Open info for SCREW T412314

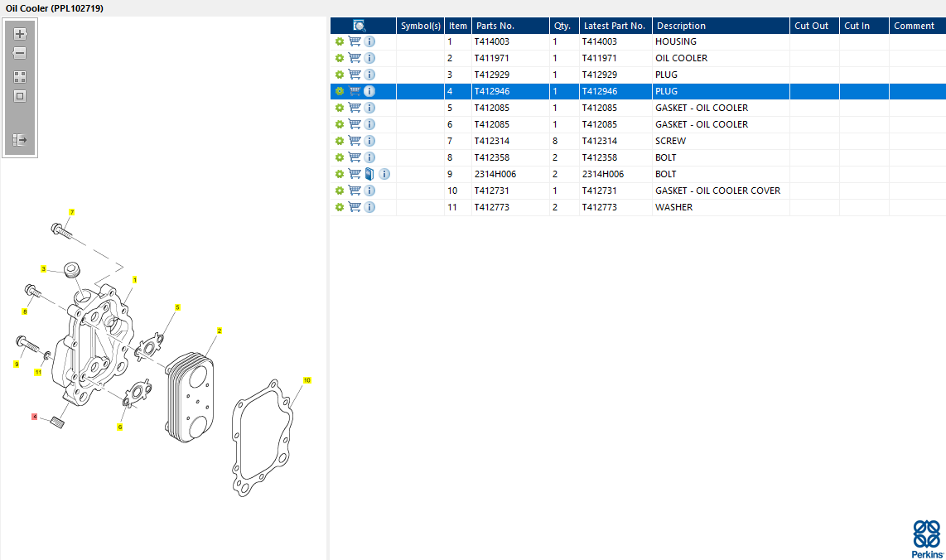click(369, 141)
